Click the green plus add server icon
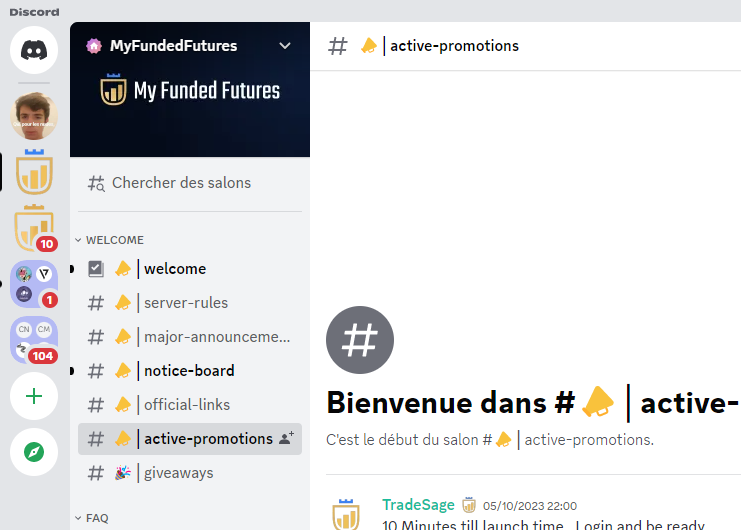This screenshot has height=530, width=741. click(34, 396)
